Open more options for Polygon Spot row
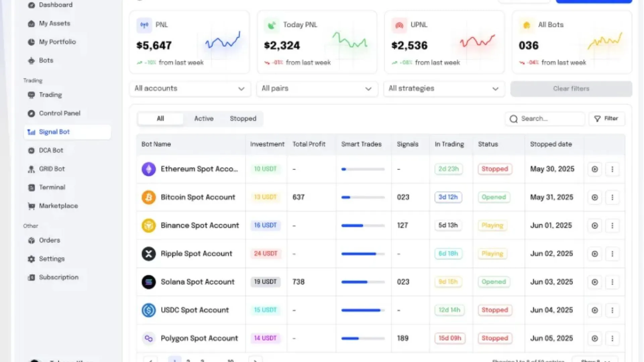The image size is (644, 362). 612,338
